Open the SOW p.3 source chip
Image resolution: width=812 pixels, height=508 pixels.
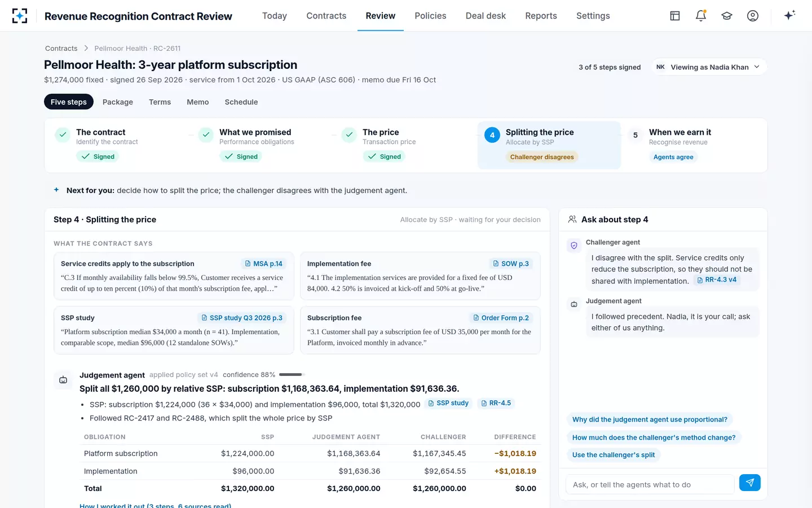click(x=511, y=264)
